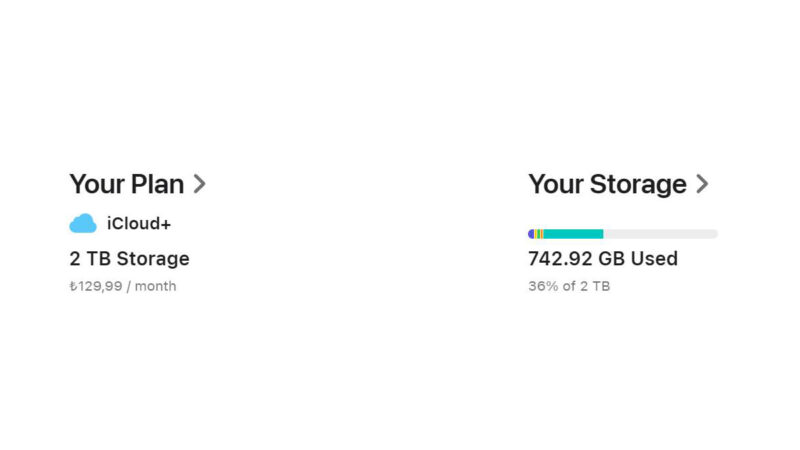Open the Your Plan heading

pyautogui.click(x=127, y=184)
